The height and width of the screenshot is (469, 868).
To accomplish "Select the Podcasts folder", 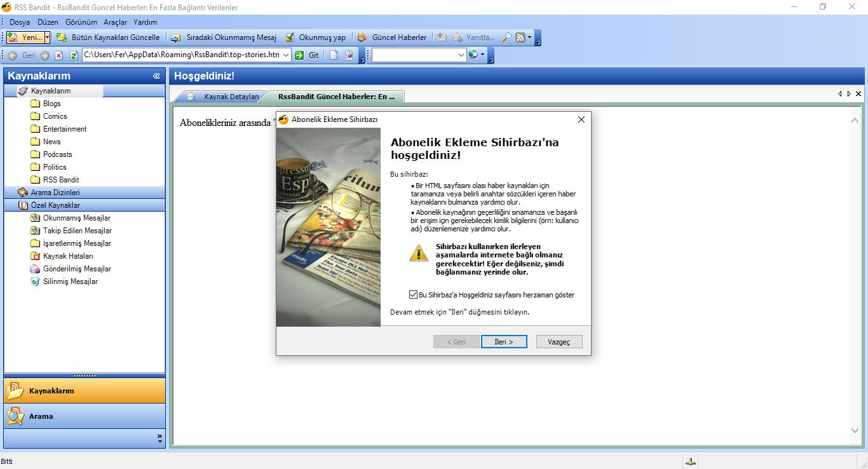I will click(57, 154).
